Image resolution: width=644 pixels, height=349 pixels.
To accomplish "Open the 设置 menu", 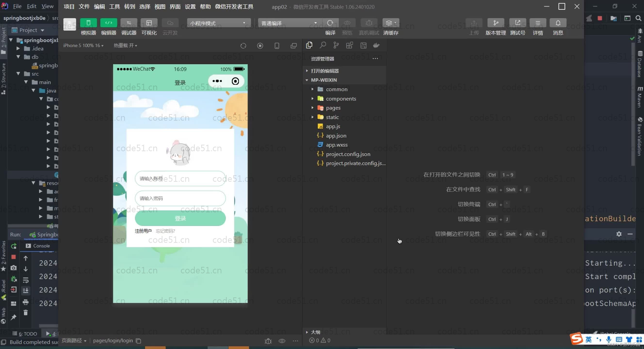I will [190, 7].
